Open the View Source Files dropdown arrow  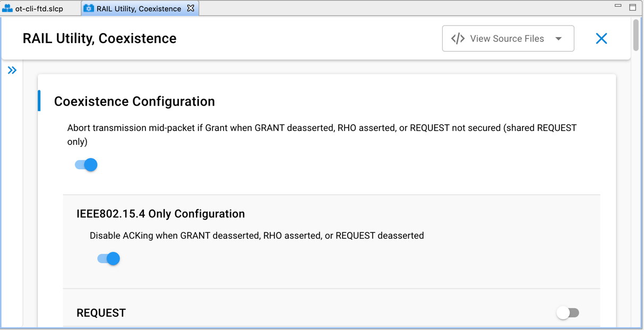[559, 39]
